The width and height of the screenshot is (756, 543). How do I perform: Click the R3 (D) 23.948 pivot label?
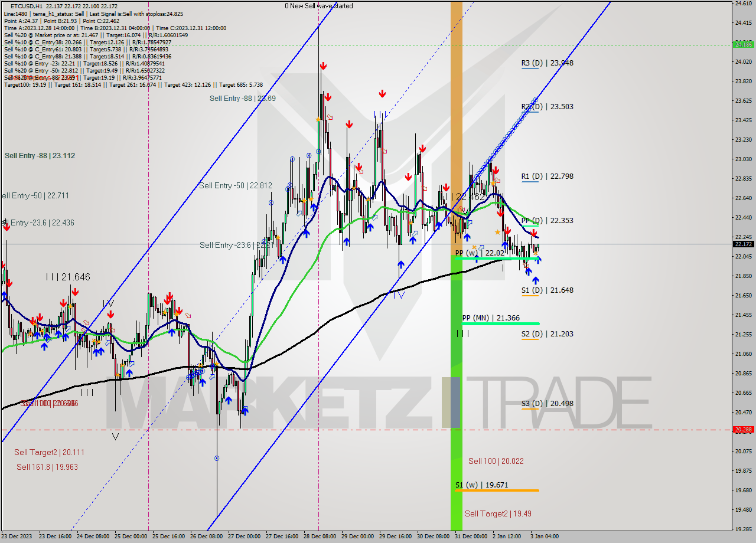[x=547, y=63]
